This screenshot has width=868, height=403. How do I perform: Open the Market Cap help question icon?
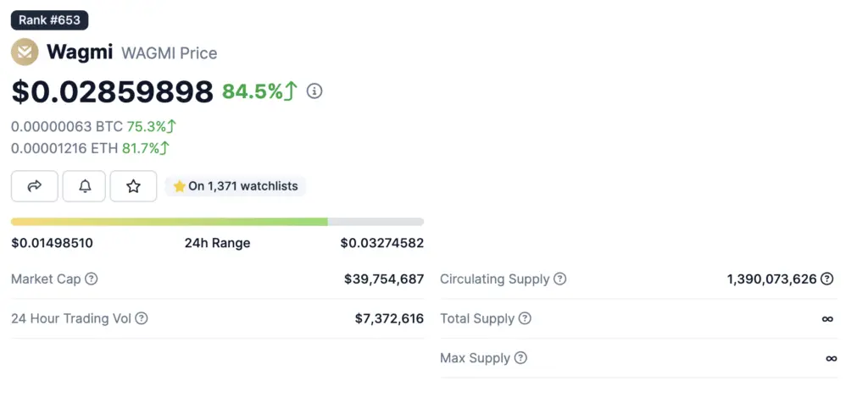tap(92, 279)
